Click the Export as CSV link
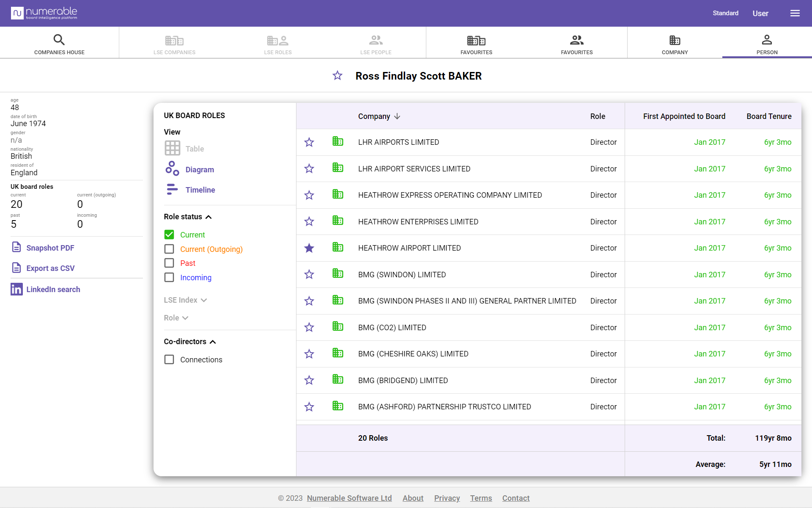 pyautogui.click(x=50, y=268)
